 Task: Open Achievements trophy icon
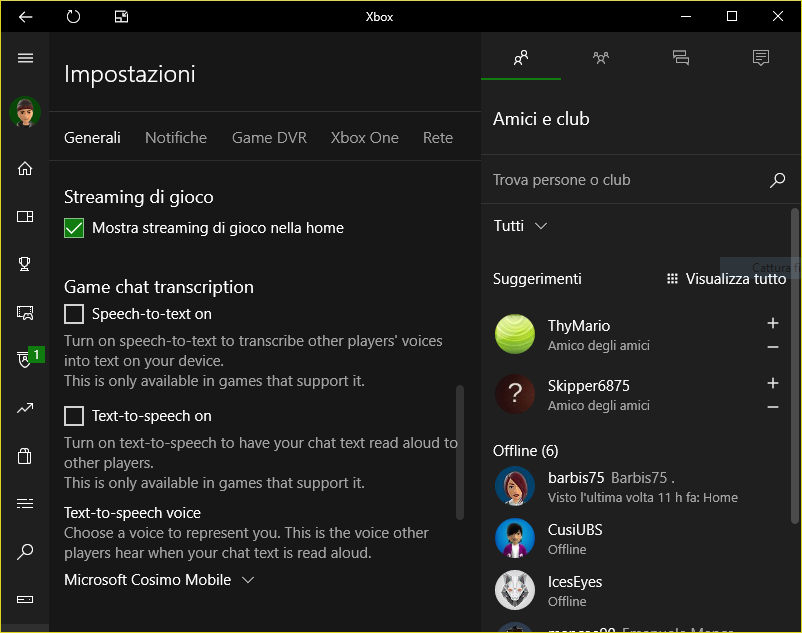[x=25, y=264]
